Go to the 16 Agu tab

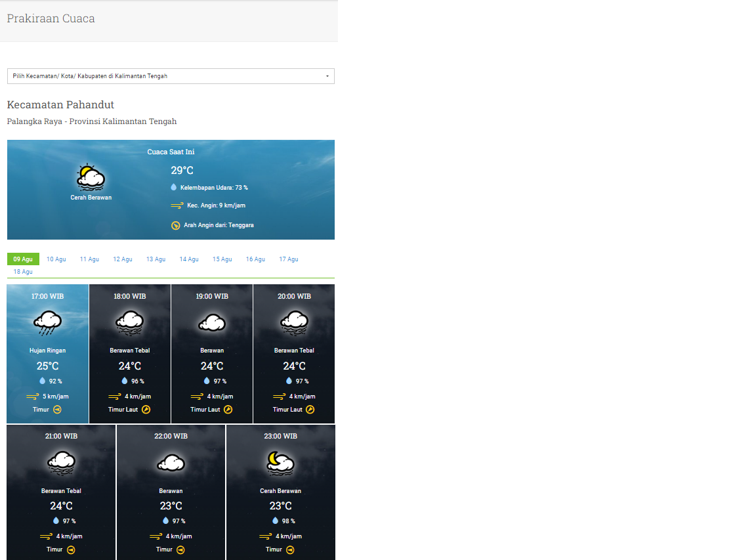coord(255,259)
